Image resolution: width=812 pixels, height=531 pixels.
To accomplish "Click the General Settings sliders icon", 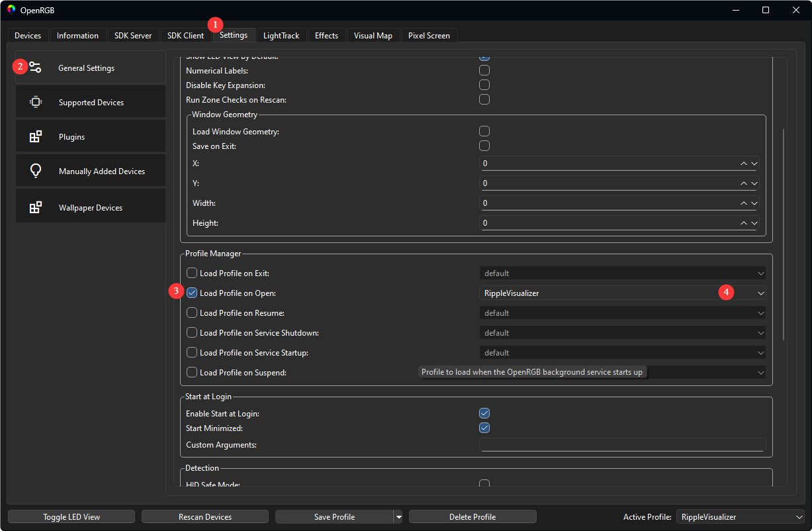I will pyautogui.click(x=36, y=68).
